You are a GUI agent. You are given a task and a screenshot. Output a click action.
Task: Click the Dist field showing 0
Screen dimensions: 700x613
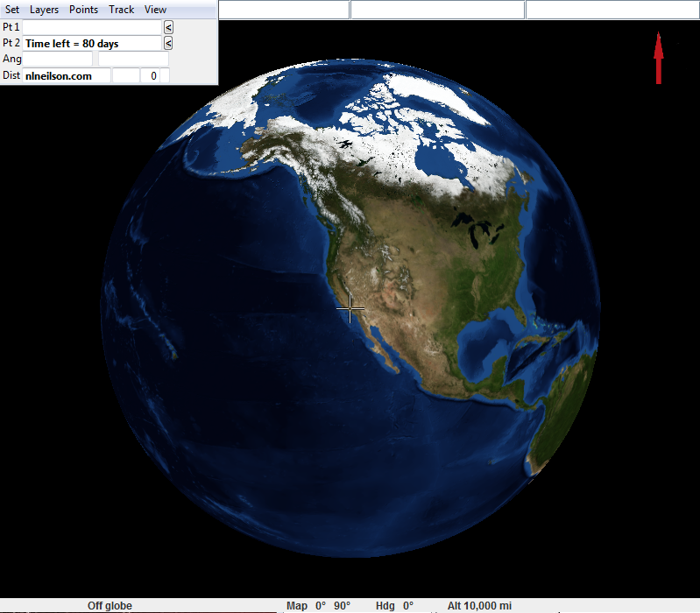(153, 76)
